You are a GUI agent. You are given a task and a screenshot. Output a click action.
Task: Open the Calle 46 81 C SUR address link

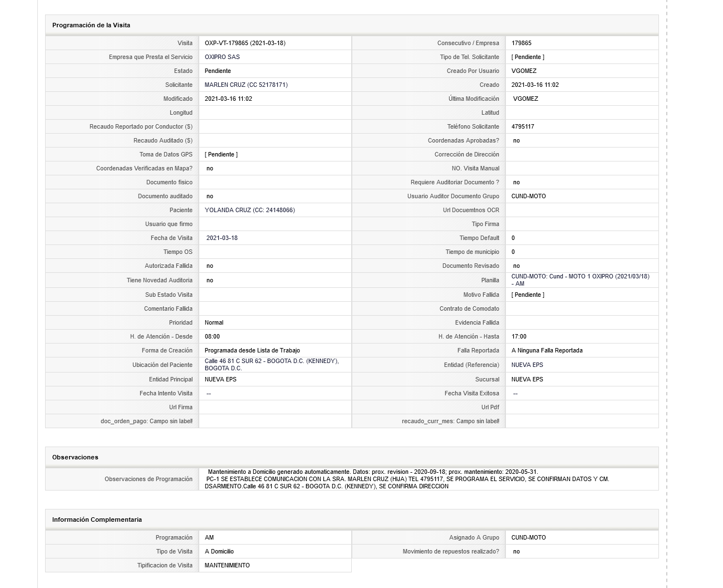[271, 365]
